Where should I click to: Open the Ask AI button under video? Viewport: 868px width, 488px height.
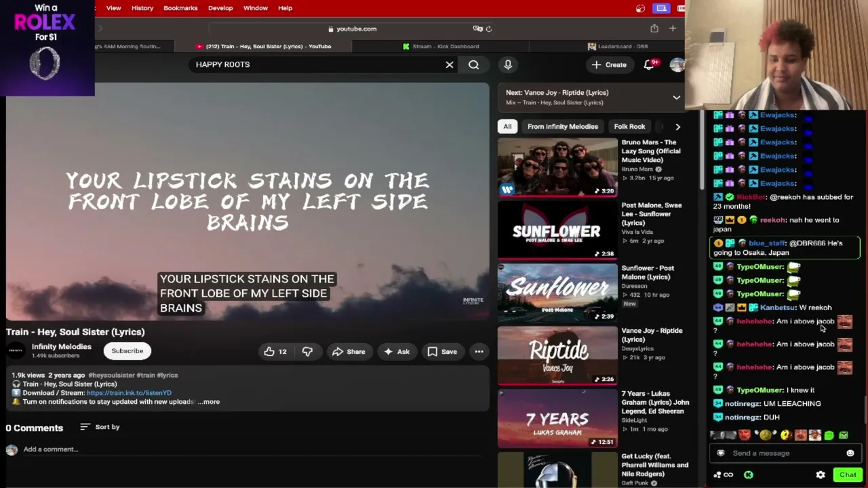(397, 351)
